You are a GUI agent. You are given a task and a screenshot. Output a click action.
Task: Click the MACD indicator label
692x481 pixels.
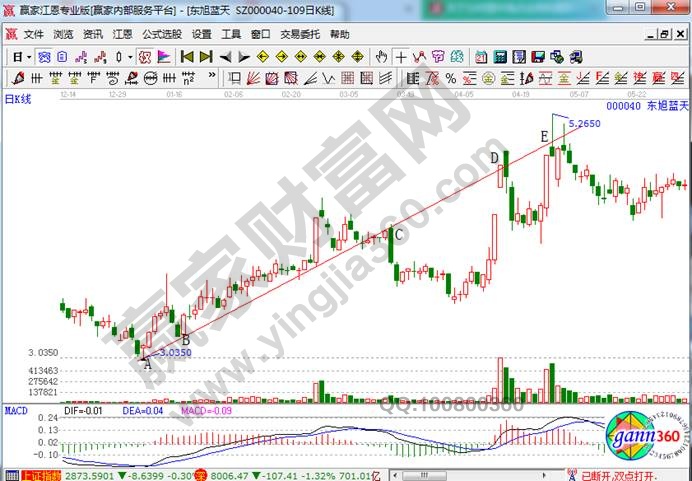point(15,410)
